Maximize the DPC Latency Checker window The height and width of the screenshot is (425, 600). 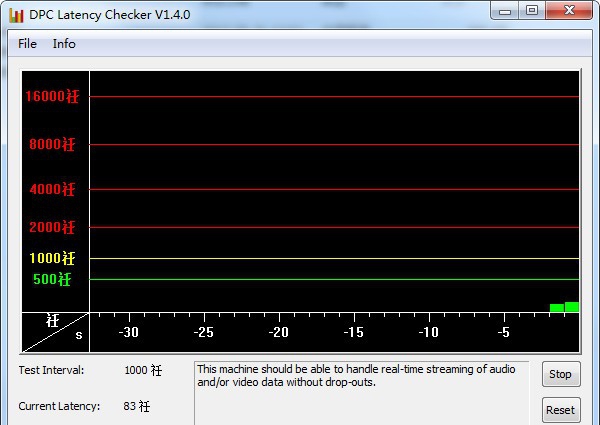pos(532,11)
